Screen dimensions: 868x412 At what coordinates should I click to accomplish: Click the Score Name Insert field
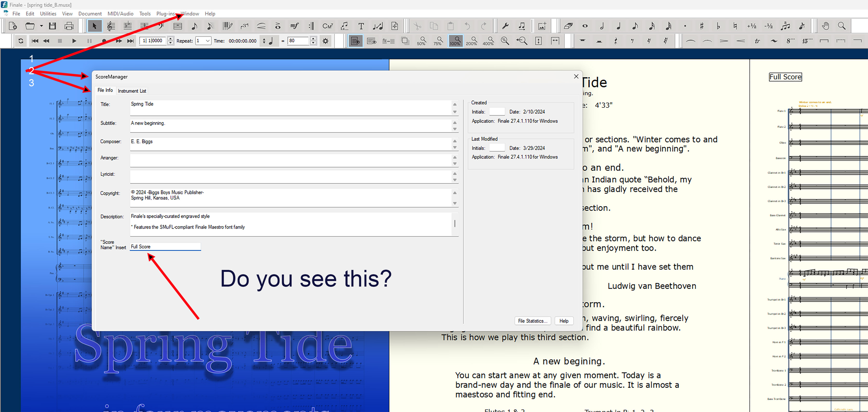coord(165,247)
